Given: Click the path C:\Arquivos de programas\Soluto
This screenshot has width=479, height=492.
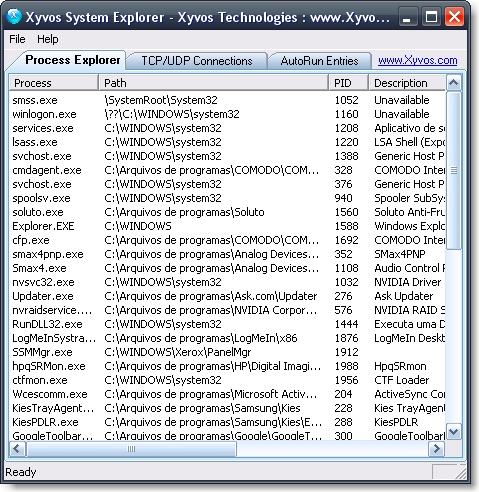Looking at the screenshot, I should (184, 212).
